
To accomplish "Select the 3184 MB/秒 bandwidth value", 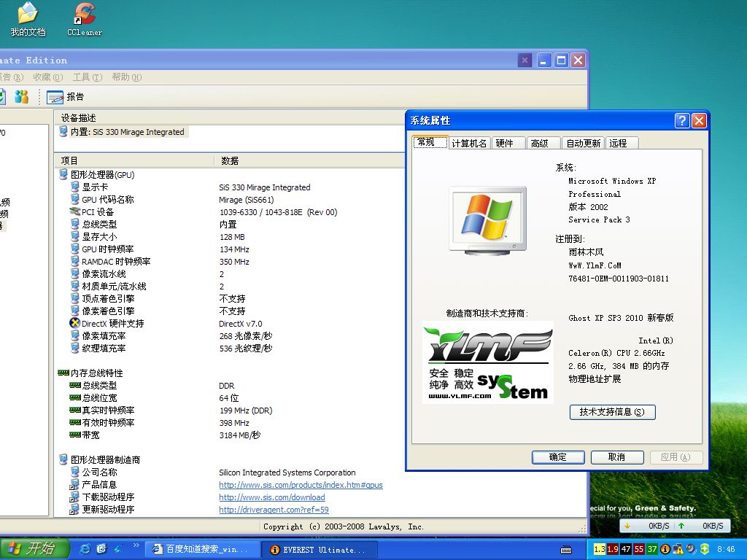I will click(240, 435).
